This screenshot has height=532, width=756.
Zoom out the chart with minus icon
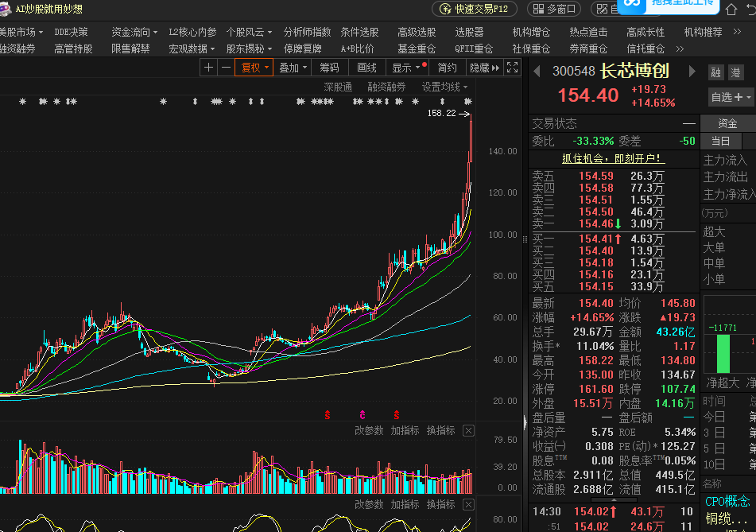point(226,68)
